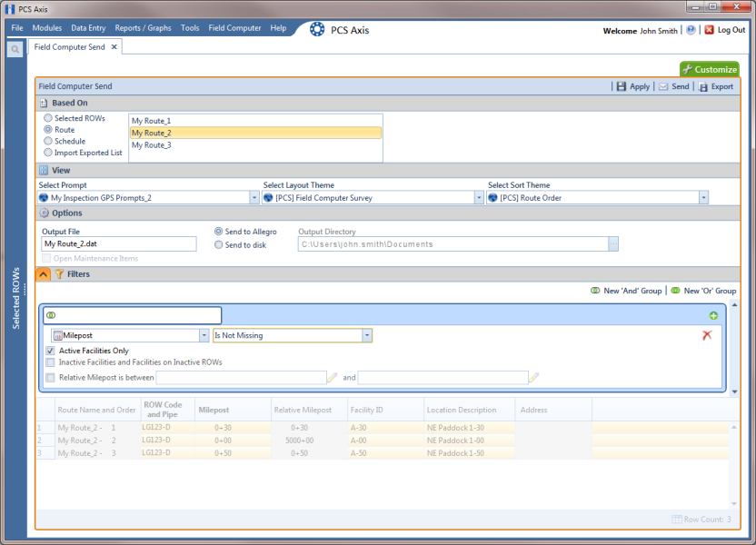This screenshot has height=545, width=756.
Task: Check Relative Milepost is between checkbox
Action: 50,377
